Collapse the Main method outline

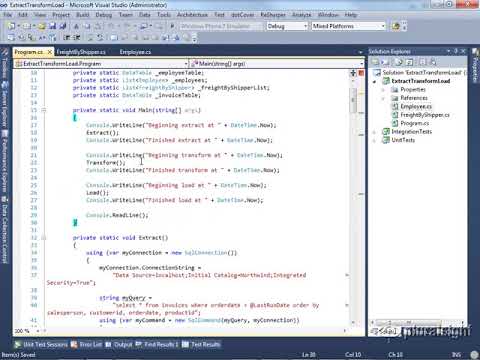pyautogui.click(x=43, y=110)
